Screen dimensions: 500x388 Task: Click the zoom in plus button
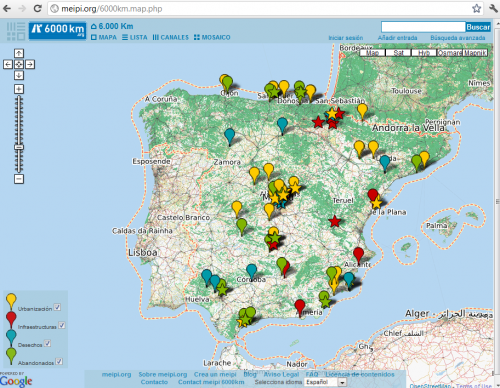(x=19, y=89)
